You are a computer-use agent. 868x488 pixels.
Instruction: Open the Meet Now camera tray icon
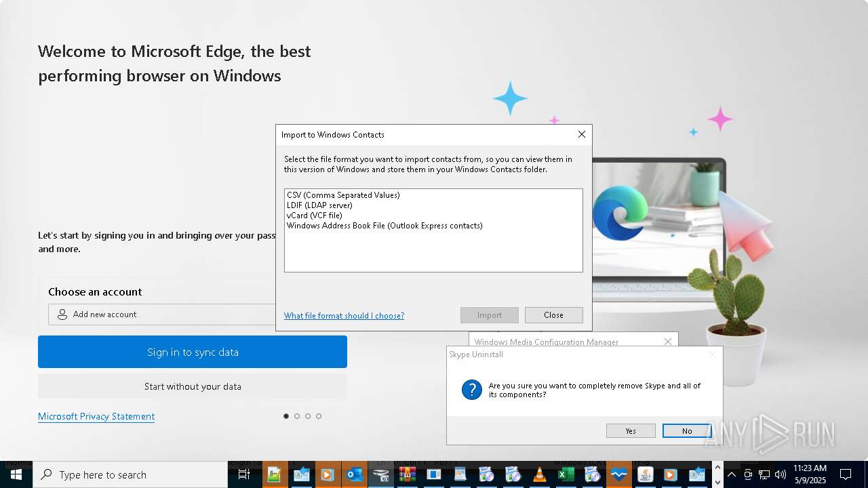748,474
